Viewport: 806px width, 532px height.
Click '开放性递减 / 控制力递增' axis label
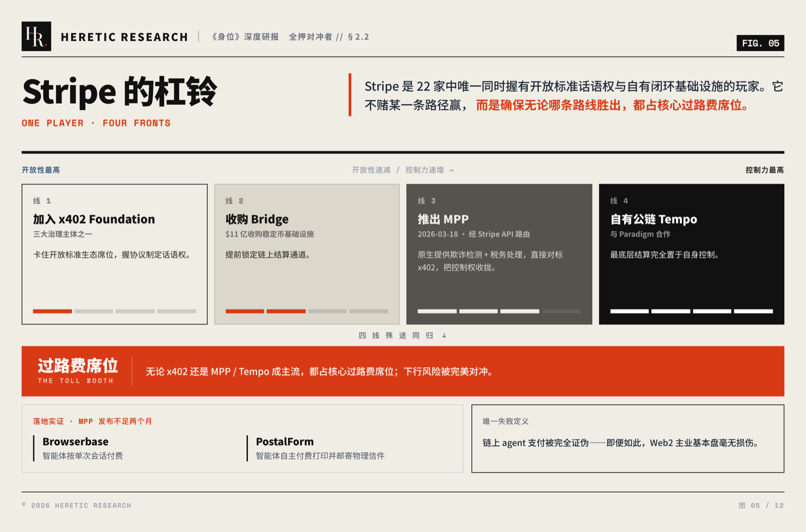coord(402,170)
